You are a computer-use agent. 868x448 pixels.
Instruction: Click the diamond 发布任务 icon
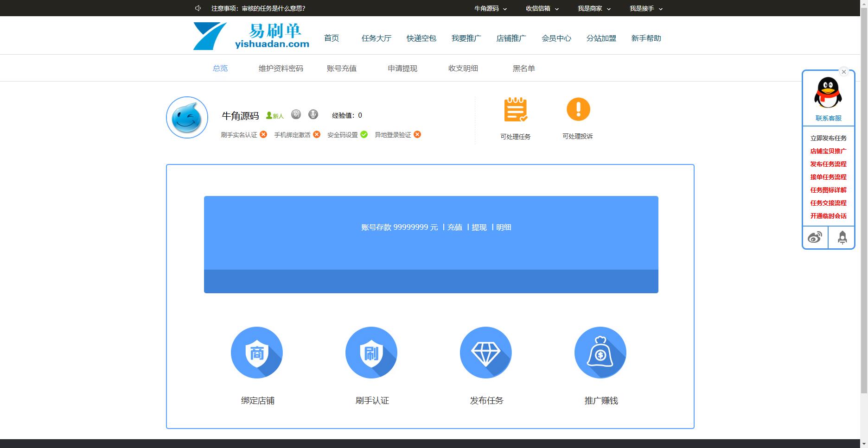[486, 353]
